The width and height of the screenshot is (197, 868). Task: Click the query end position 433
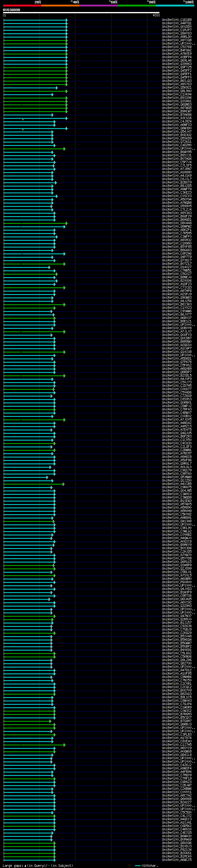[155, 15]
